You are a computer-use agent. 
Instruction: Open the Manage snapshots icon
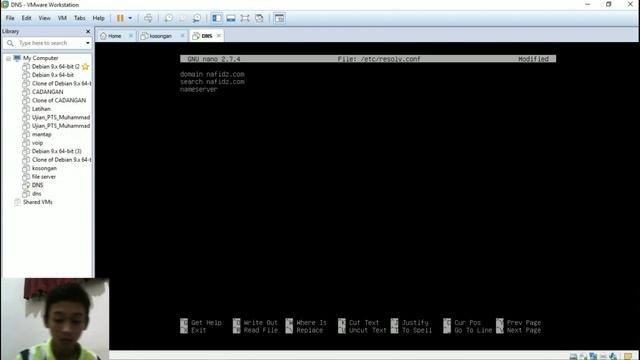point(197,18)
